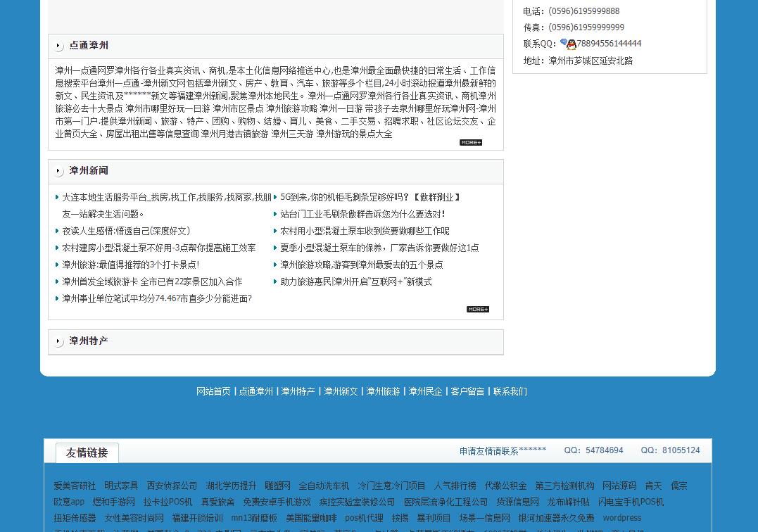Viewport: 758px width, 532px height.
Task: Click friend link 真爱旅舍
Action: click(217, 502)
